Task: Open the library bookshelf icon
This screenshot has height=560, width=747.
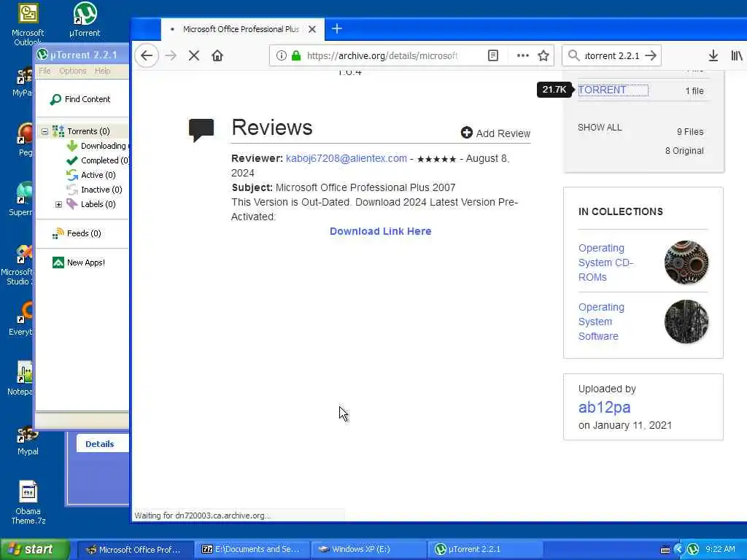Action: click(737, 55)
